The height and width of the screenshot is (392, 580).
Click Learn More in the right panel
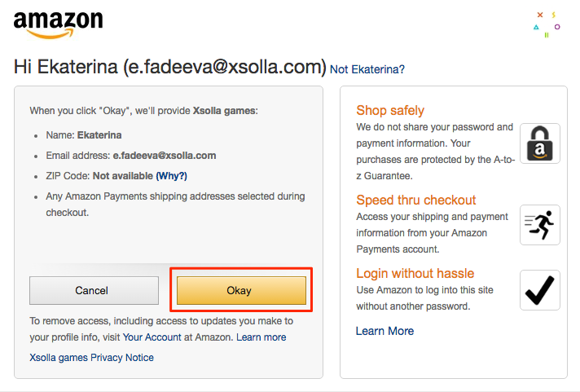pos(384,331)
